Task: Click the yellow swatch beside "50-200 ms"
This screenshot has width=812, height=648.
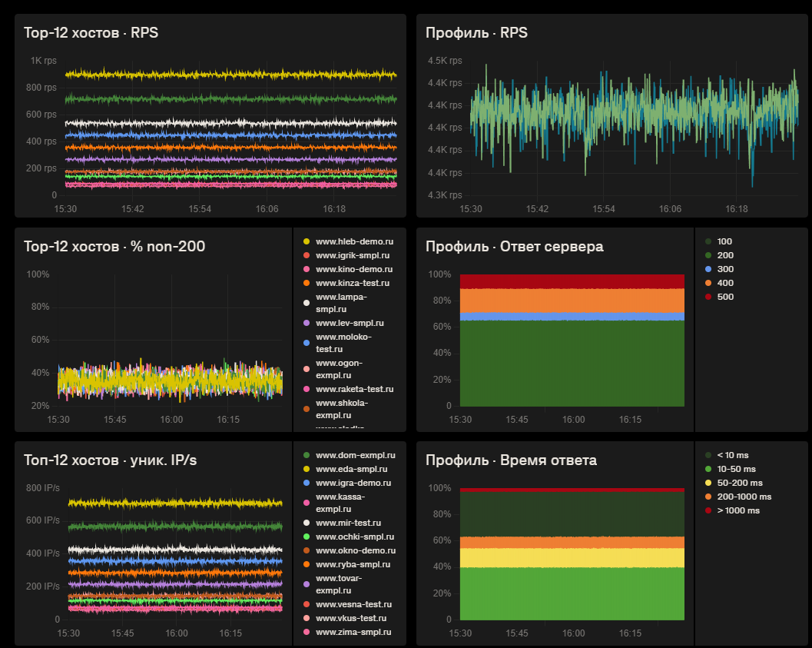Action: tap(708, 483)
